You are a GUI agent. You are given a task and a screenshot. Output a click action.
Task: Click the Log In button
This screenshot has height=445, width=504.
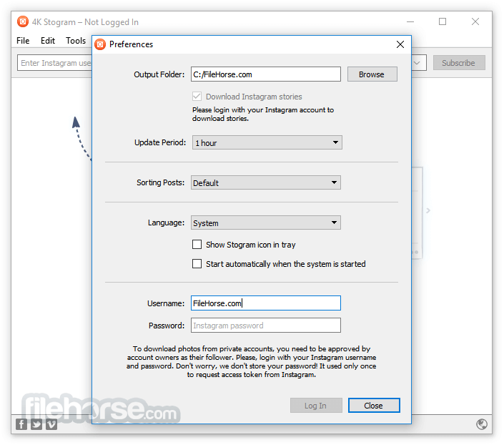[316, 406]
